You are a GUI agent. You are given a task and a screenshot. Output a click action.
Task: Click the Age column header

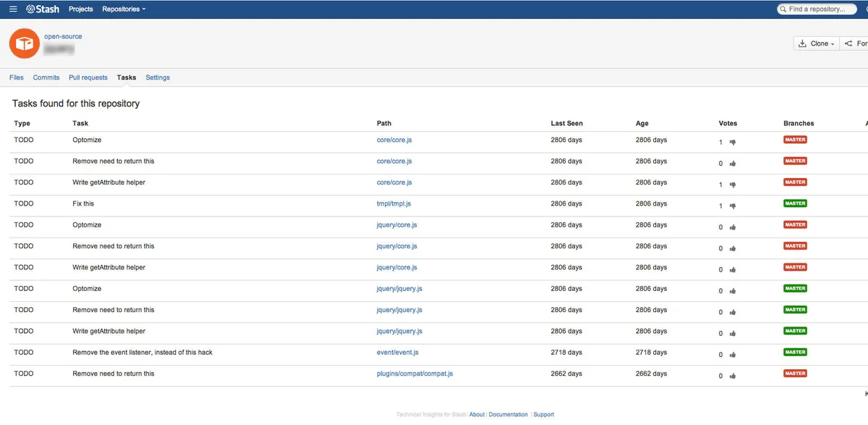pos(642,123)
